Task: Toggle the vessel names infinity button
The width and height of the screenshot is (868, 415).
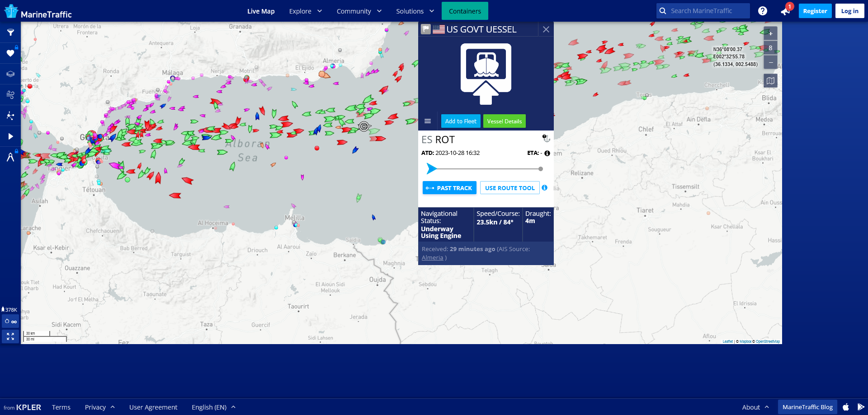Action: tap(10, 322)
